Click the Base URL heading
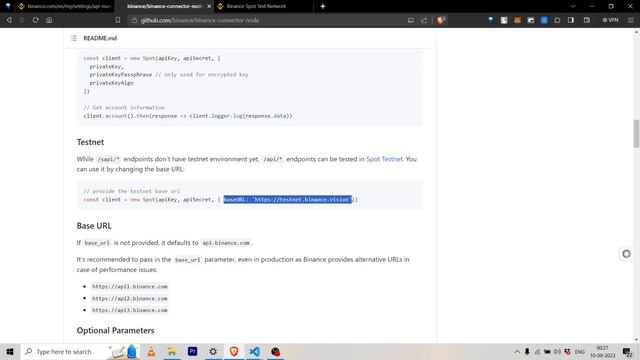Image resolution: width=640 pixels, height=360 pixels. [94, 226]
